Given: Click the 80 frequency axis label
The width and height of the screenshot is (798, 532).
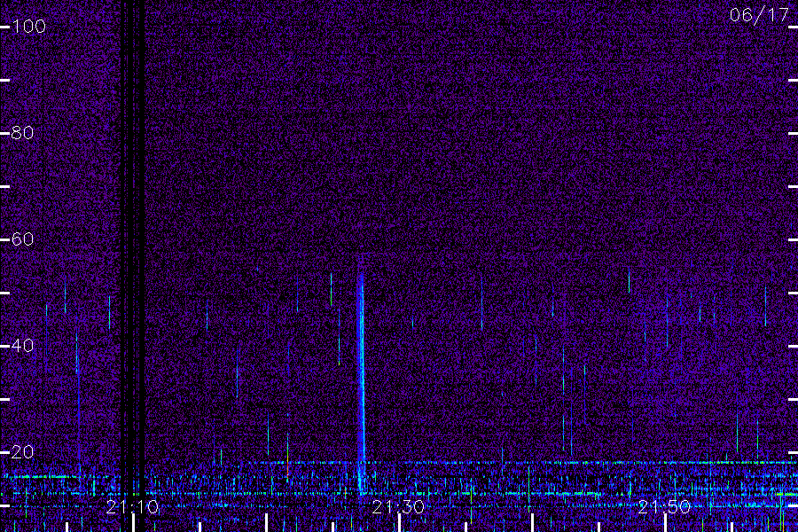Looking at the screenshot, I should [23, 133].
